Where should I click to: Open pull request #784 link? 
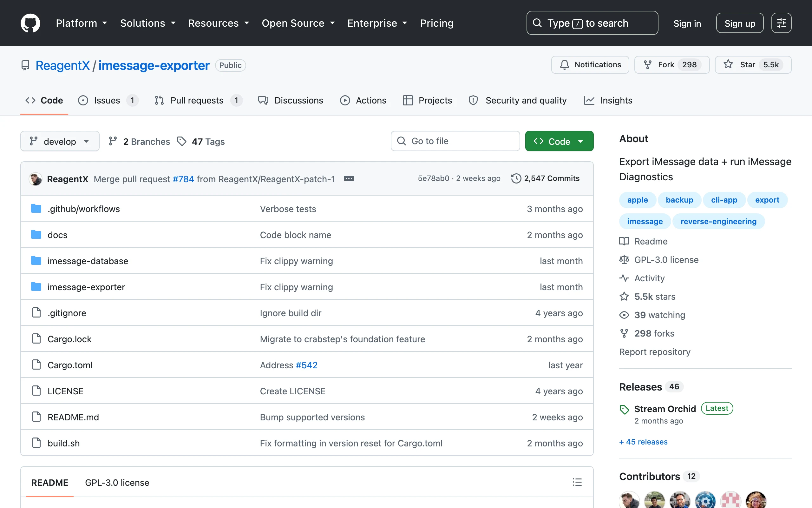point(183,179)
